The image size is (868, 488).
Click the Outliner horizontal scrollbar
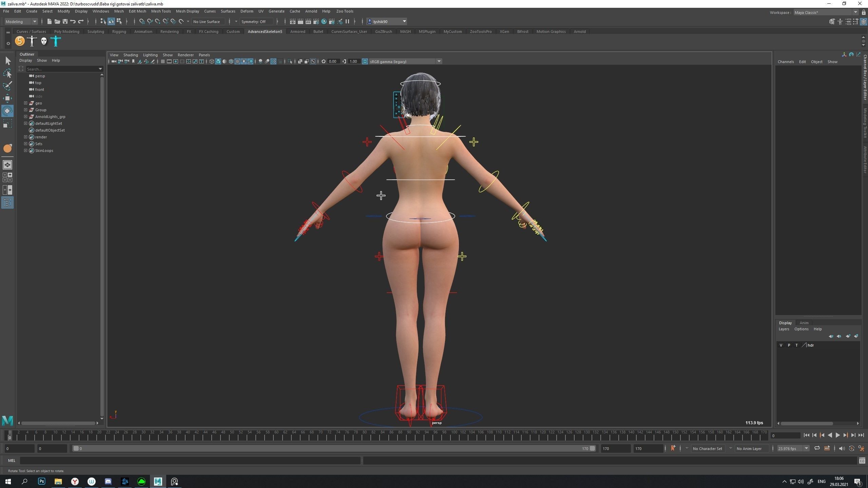click(x=58, y=423)
